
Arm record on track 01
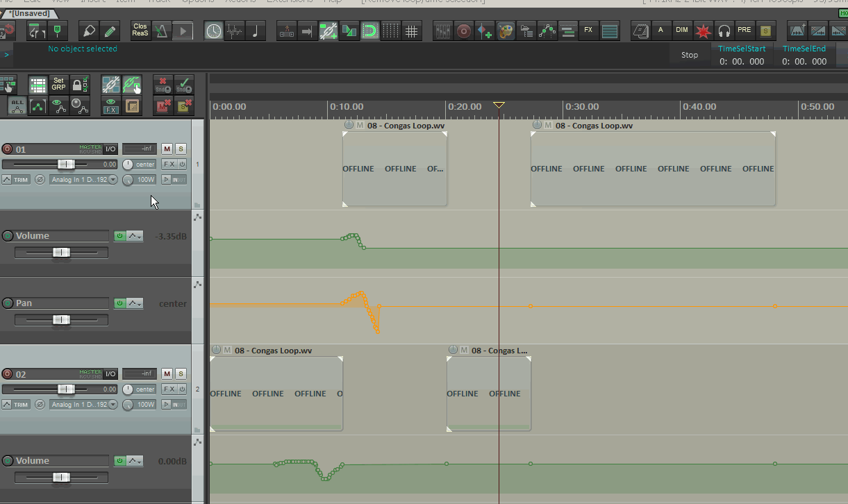[8, 149]
